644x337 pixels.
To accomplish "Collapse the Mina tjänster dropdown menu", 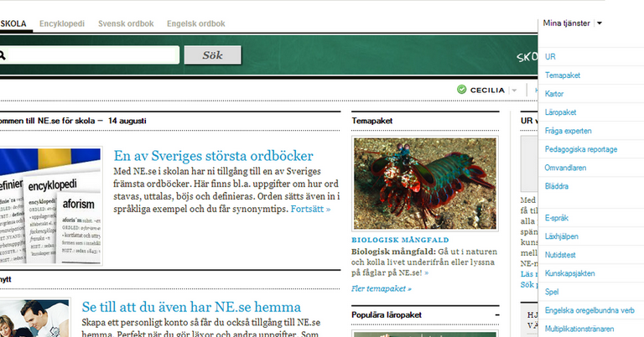I will (x=600, y=23).
